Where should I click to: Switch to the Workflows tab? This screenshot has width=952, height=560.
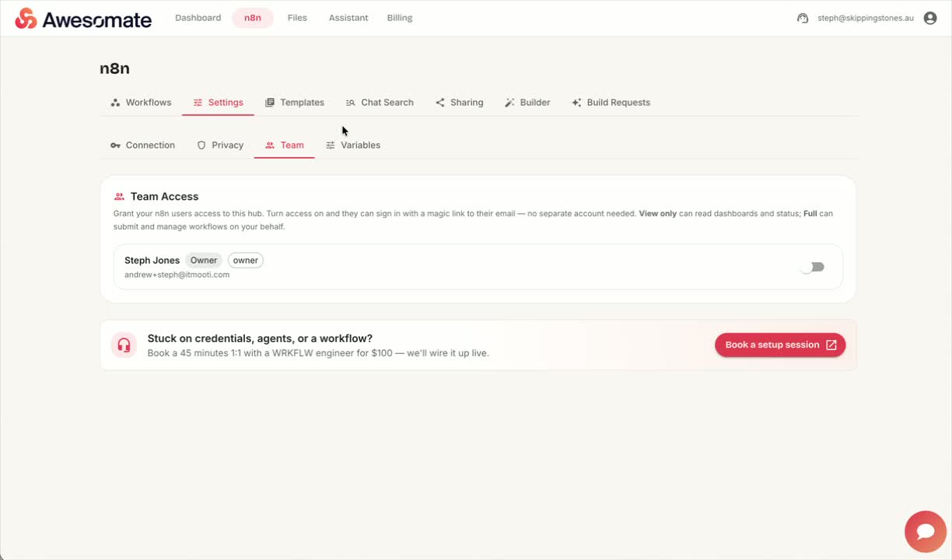click(141, 103)
